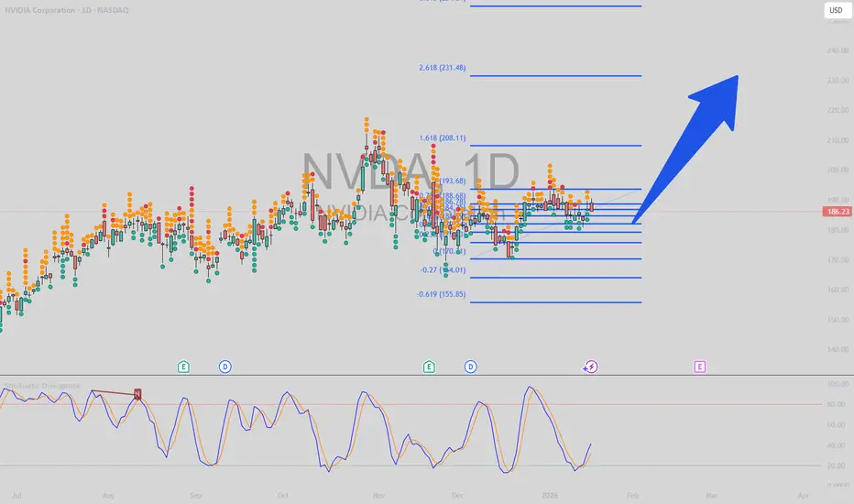Click the Mar label on the time axis
The width and height of the screenshot is (854, 504).
711,495
